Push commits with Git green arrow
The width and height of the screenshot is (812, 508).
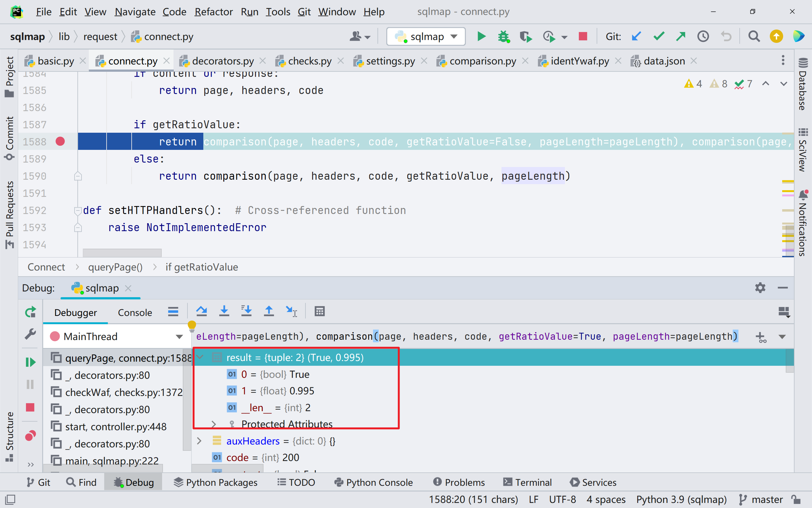[681, 36]
